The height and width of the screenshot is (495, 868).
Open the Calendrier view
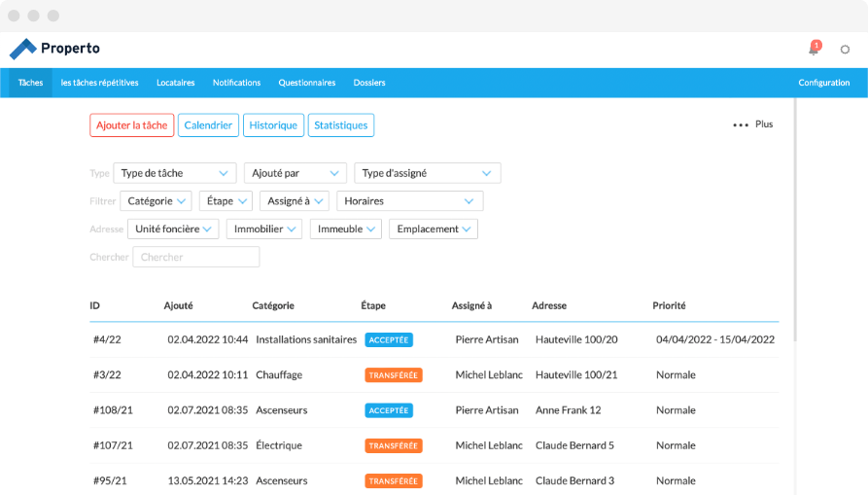tap(208, 125)
